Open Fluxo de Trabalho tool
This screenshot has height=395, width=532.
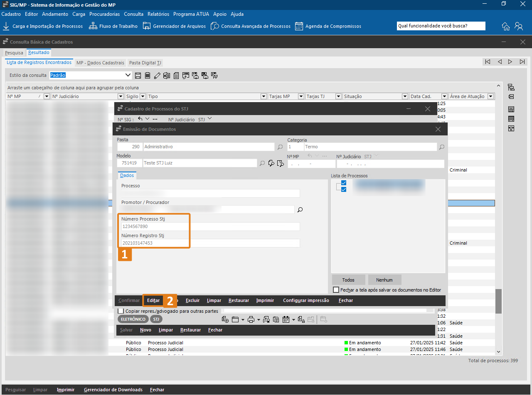pos(113,26)
